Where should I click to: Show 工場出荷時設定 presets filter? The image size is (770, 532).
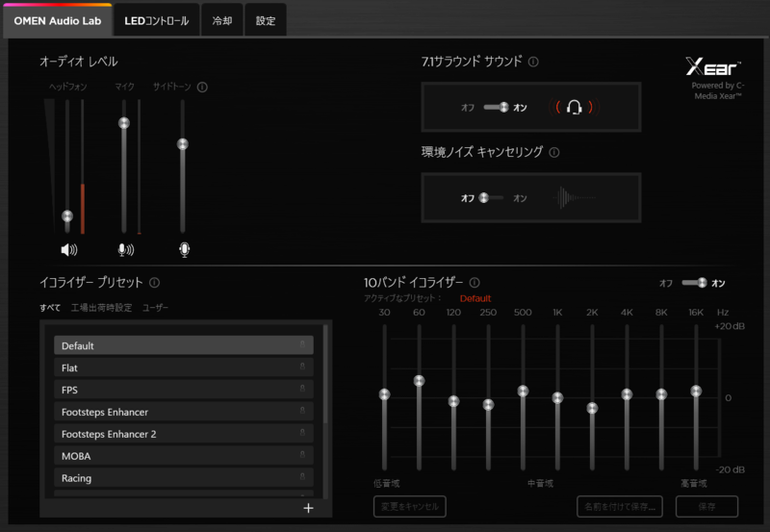(x=102, y=308)
